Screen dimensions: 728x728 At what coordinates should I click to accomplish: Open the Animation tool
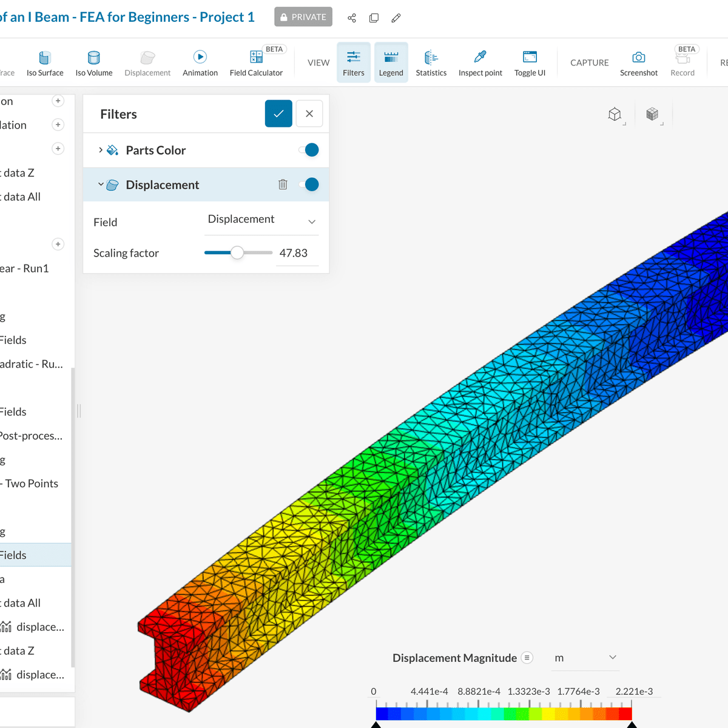click(200, 63)
